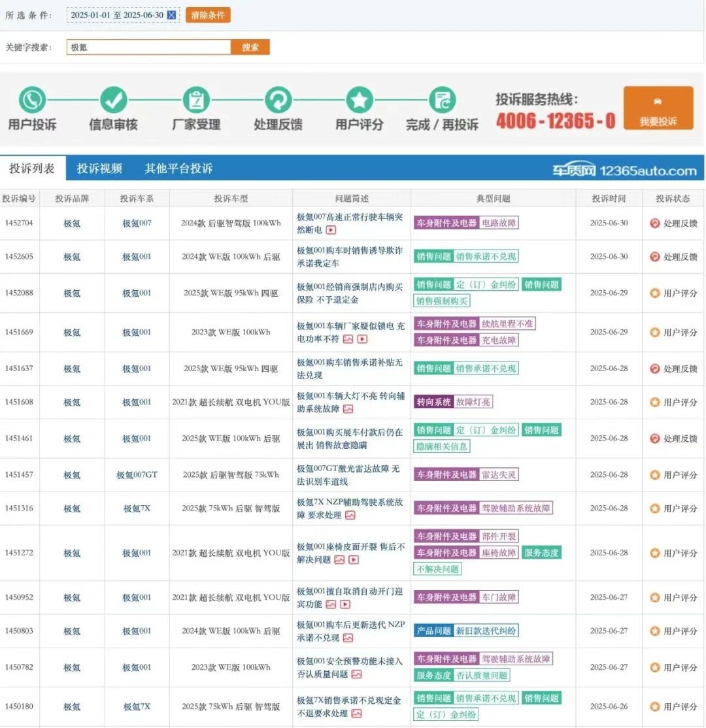Focus the keyword search input field
706x728 pixels.
[148, 47]
